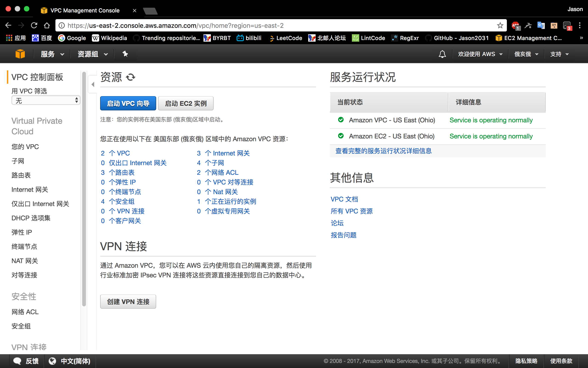Click the browser address bar URL
Viewport: 588px width, 368px height.
175,26
